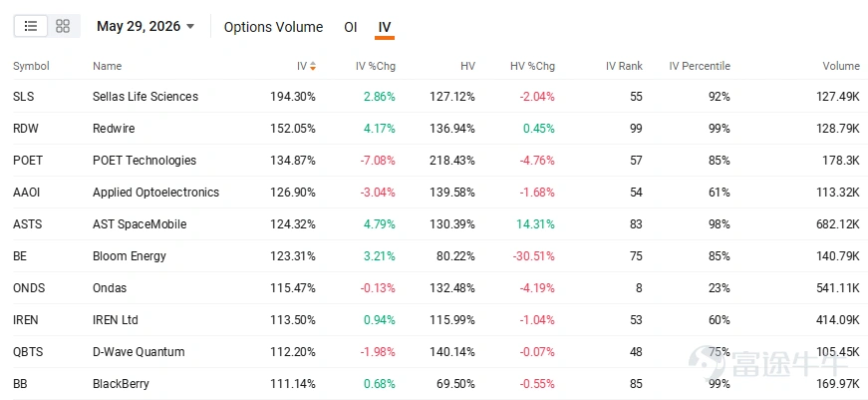Sort by HV column header
This screenshot has height=400, width=868.
467,67
